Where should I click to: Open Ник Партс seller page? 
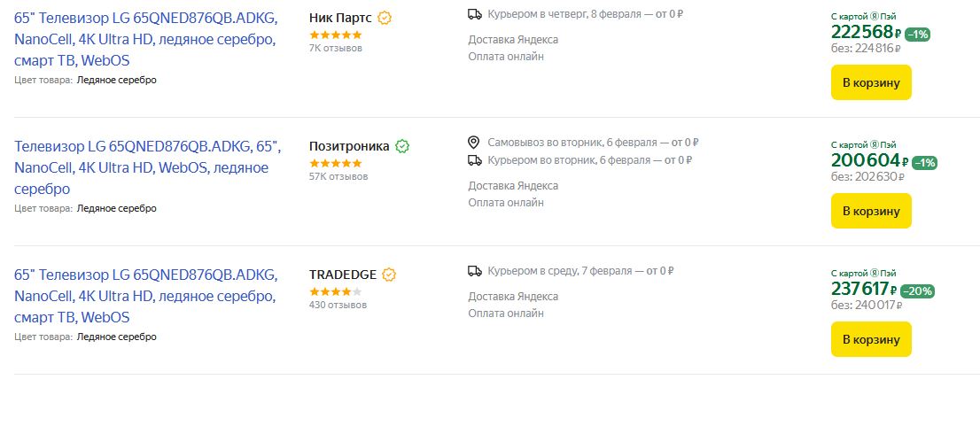click(340, 18)
